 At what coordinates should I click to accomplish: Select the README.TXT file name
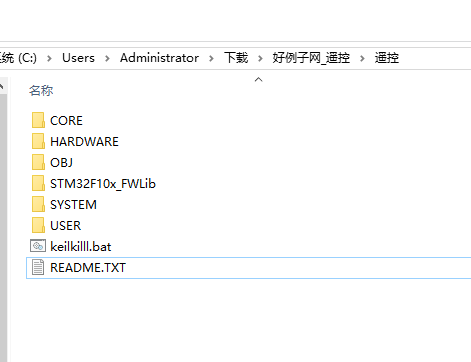coord(88,268)
